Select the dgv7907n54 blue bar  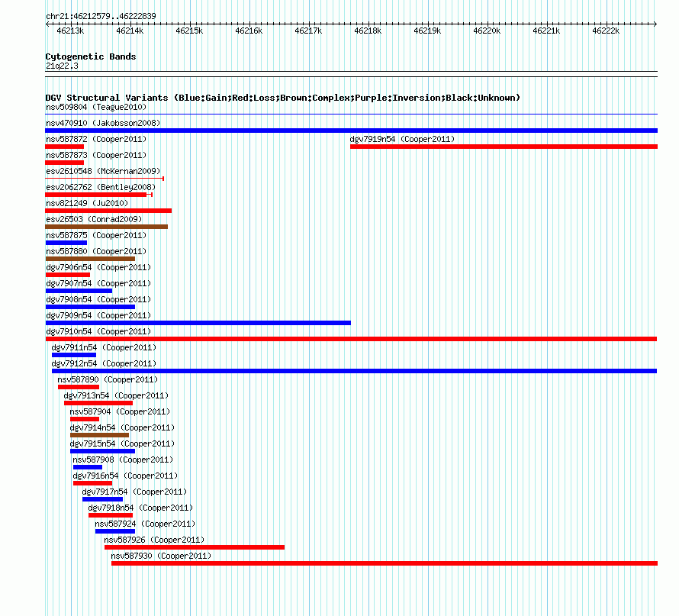79,291
